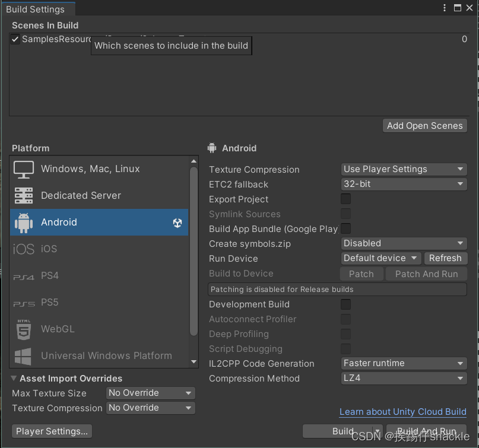This screenshot has height=448, width=479.
Task: Open the Android Texture Compression dropdown
Action: (x=404, y=169)
